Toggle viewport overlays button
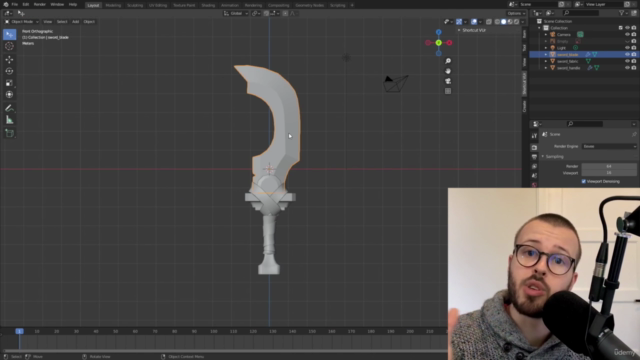Viewport: 640px width, 360px height. [474, 22]
